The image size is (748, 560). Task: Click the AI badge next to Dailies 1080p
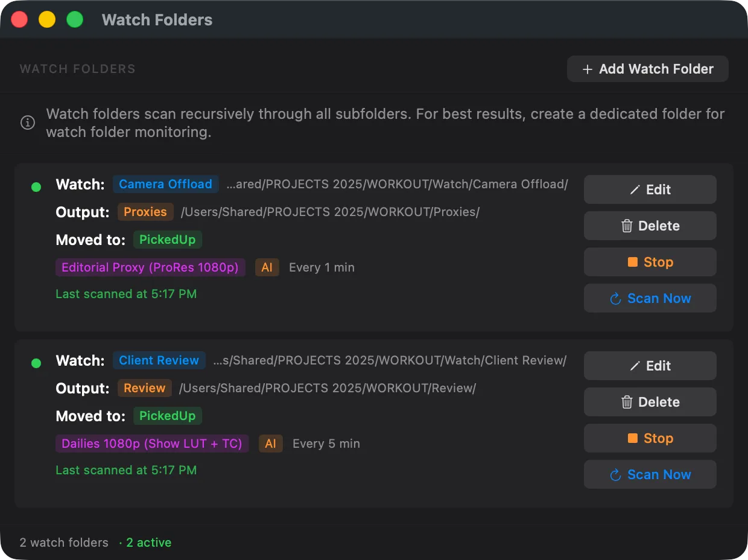[271, 444]
